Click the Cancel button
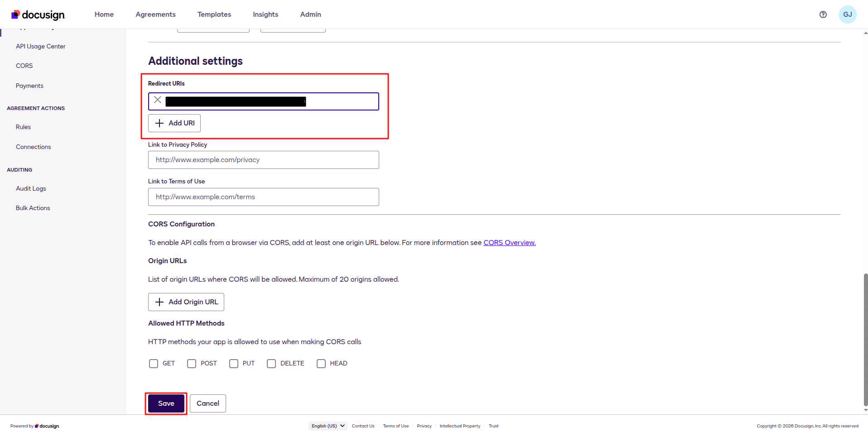 click(208, 403)
